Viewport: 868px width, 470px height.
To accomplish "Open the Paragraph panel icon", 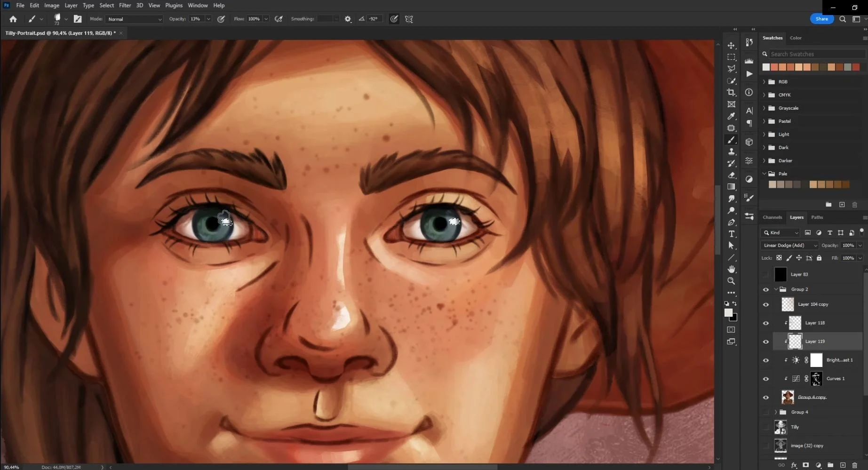I will 749,123.
